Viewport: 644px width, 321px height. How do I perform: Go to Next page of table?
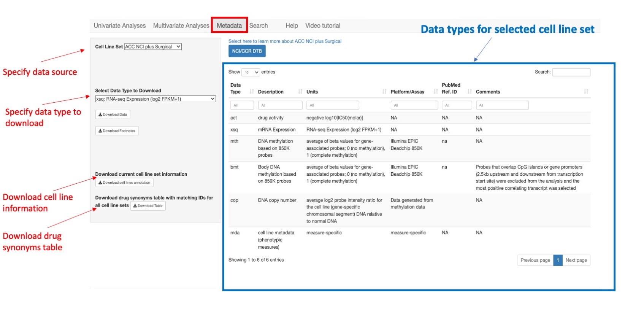[576, 260]
